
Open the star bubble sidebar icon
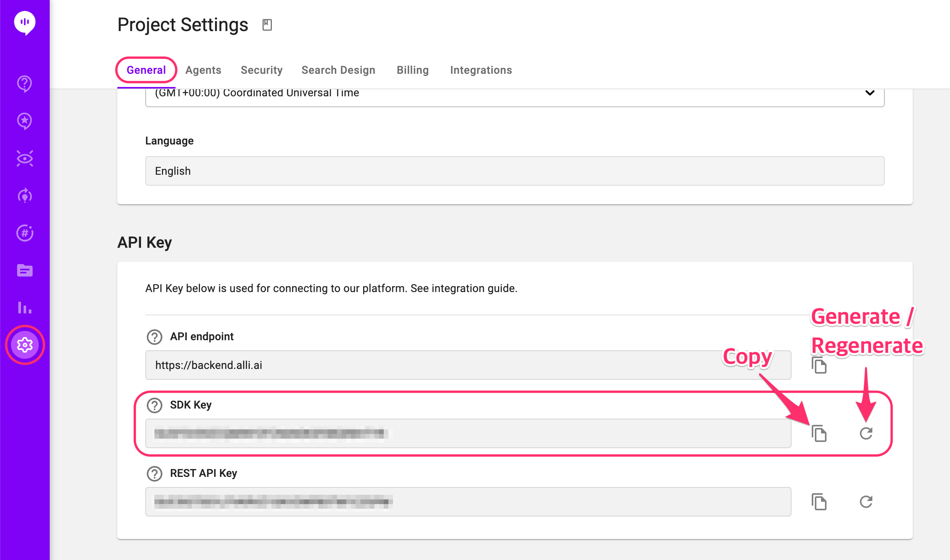click(x=25, y=121)
